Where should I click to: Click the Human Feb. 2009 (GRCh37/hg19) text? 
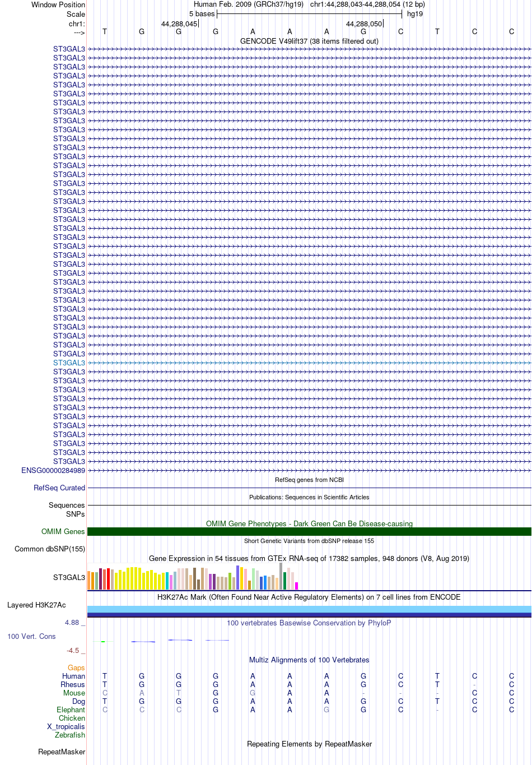(x=249, y=4)
